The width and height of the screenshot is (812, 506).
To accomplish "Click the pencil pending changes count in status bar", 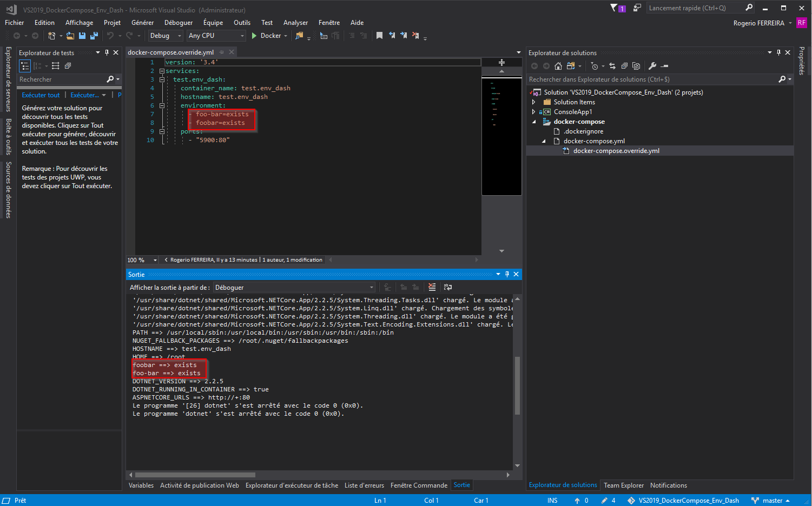I will tap(608, 501).
